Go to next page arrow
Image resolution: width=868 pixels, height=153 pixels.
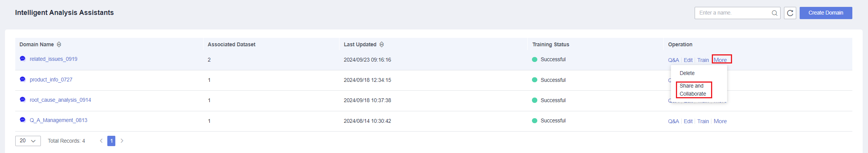pos(122,141)
